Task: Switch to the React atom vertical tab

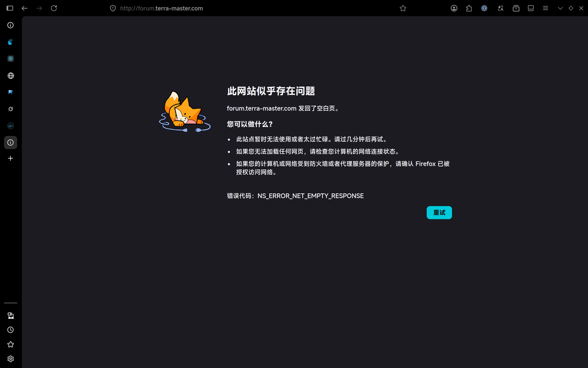Action: [x=11, y=59]
